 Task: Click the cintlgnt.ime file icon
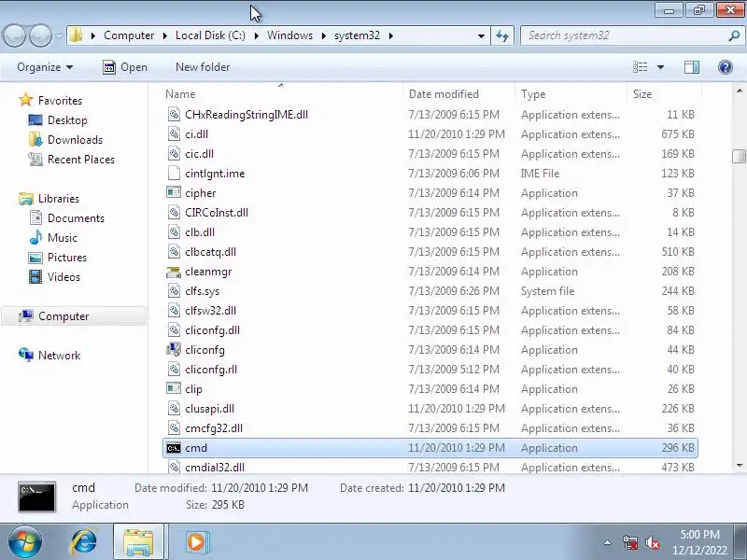coord(174,174)
